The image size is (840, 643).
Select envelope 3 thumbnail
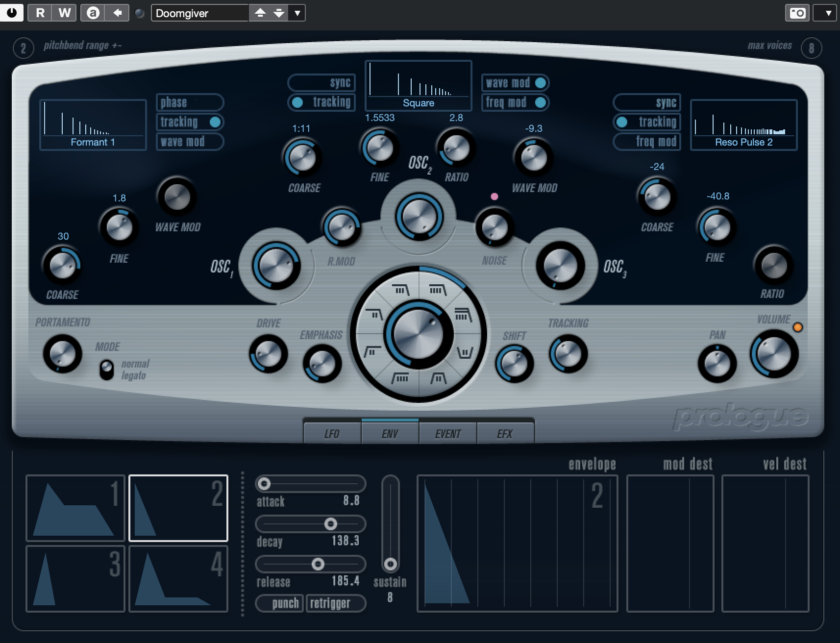(x=75, y=579)
